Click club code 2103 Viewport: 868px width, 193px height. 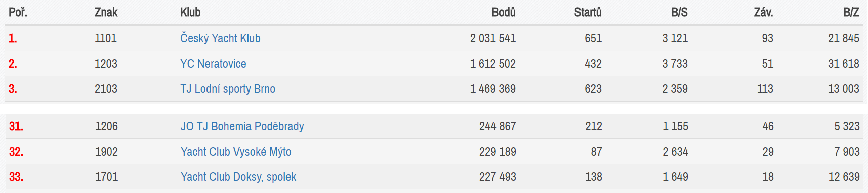coord(106,89)
